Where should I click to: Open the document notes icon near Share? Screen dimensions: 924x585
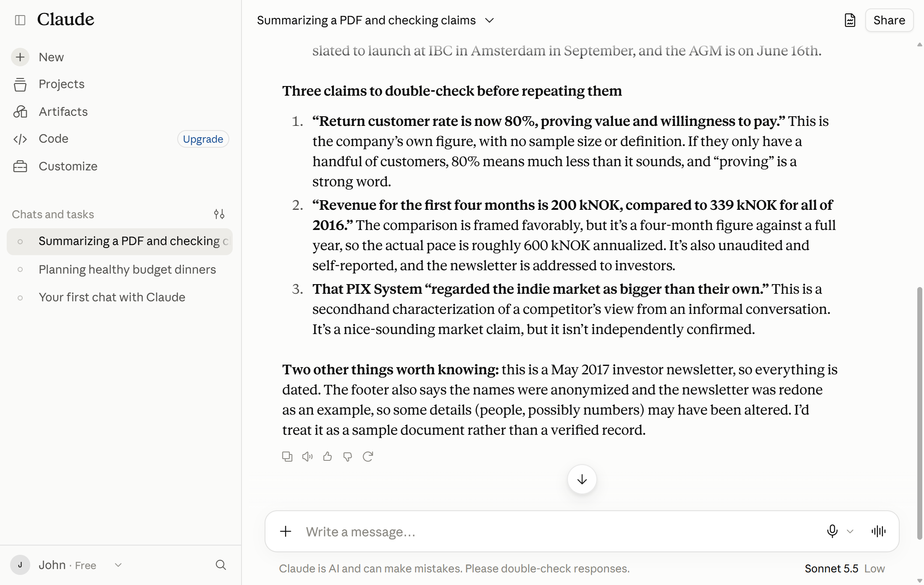850,20
